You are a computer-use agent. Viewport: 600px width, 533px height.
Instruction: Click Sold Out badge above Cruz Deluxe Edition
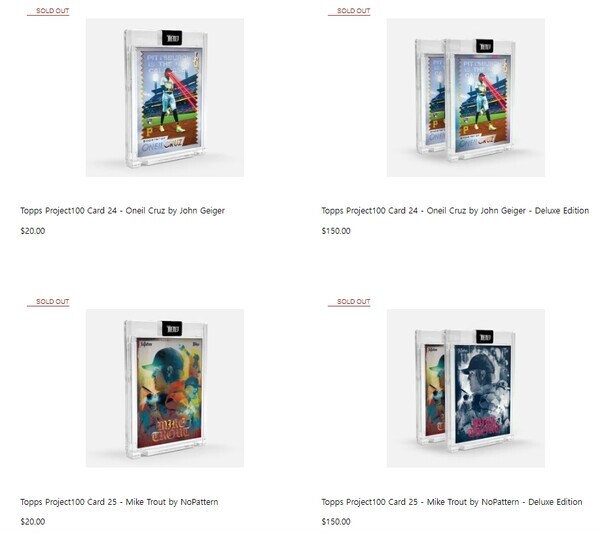354,11
